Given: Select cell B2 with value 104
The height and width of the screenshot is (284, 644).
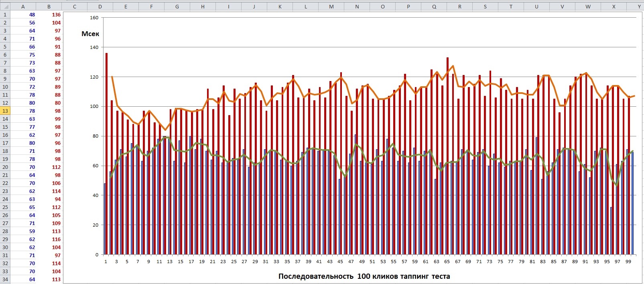Looking at the screenshot, I should (x=49, y=22).
